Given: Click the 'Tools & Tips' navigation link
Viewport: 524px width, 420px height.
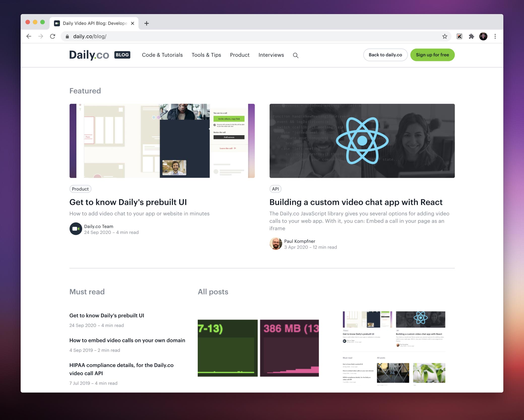Looking at the screenshot, I should click(206, 55).
